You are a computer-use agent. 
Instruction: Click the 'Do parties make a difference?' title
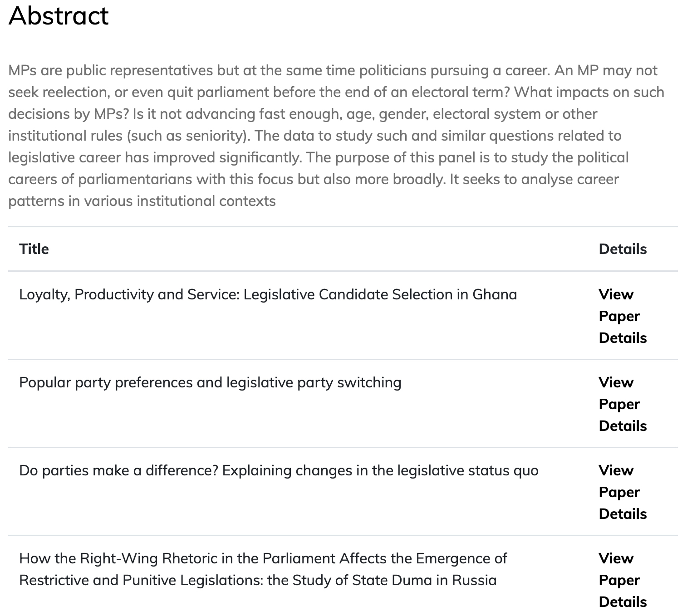click(279, 470)
